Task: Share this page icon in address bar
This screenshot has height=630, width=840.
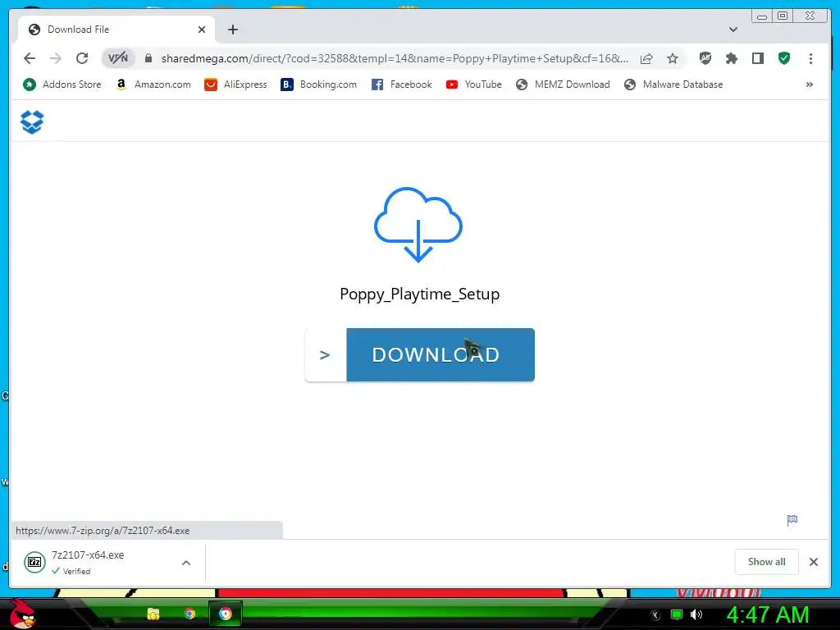Action: point(646,58)
